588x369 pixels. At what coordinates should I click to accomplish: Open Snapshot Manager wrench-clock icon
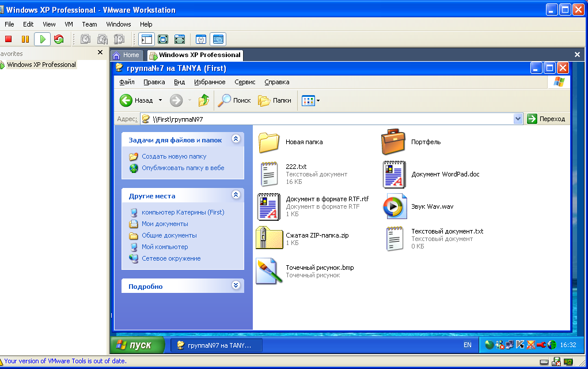119,39
